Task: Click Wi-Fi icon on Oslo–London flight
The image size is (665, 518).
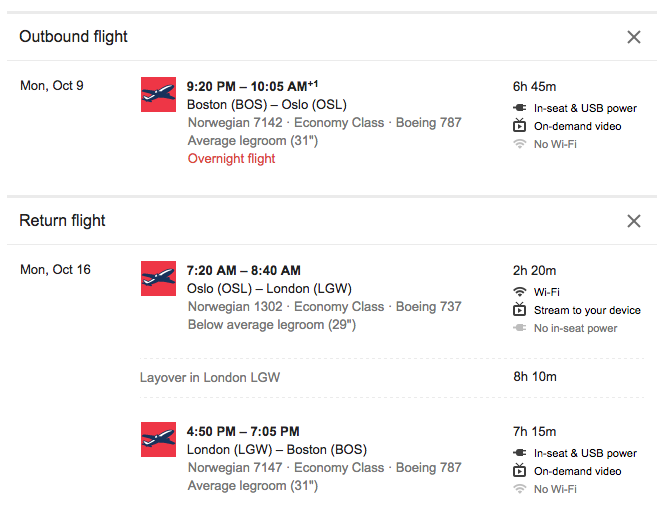Action: 519,292
